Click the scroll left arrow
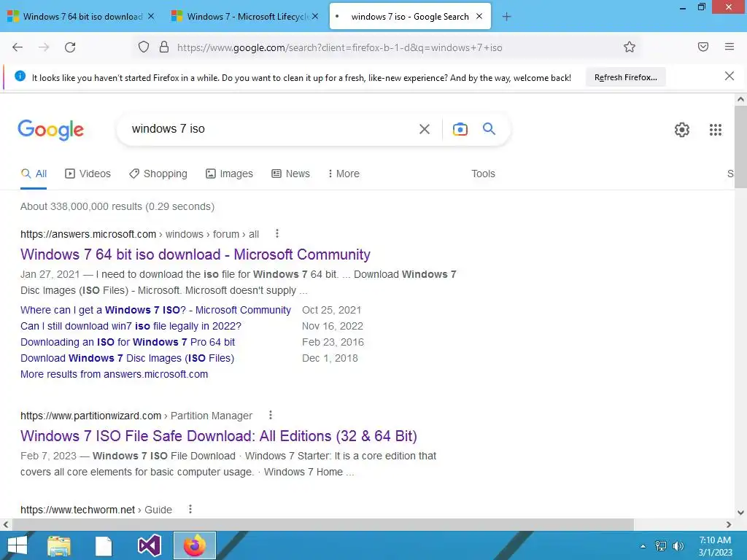747x560 pixels. 6,524
